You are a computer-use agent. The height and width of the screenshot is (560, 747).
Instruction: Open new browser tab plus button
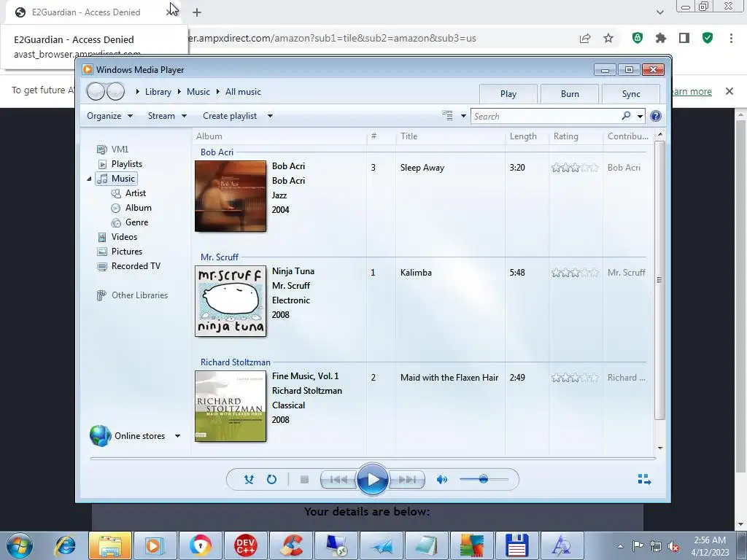[197, 12]
